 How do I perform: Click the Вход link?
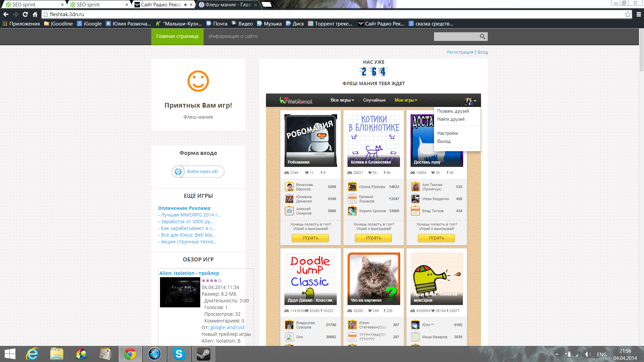(483, 52)
